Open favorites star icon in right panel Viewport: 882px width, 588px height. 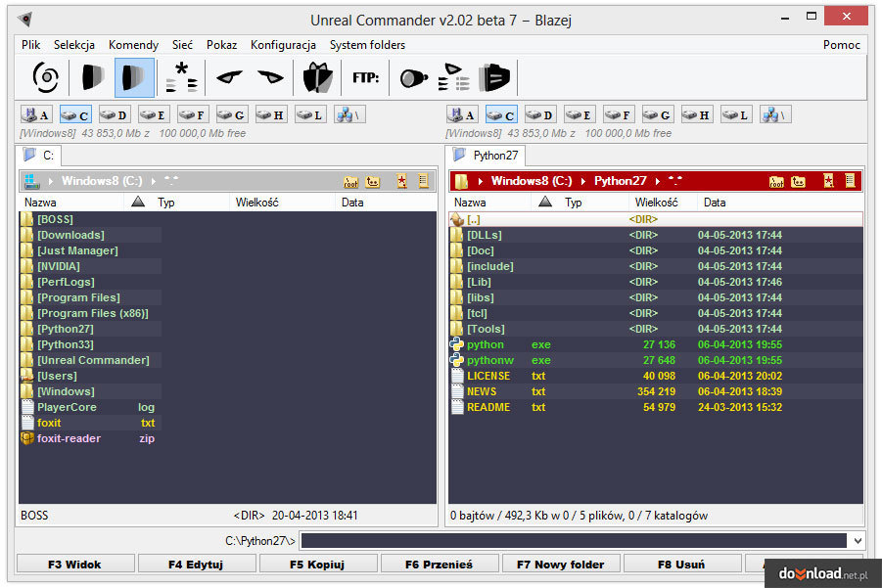coord(828,181)
